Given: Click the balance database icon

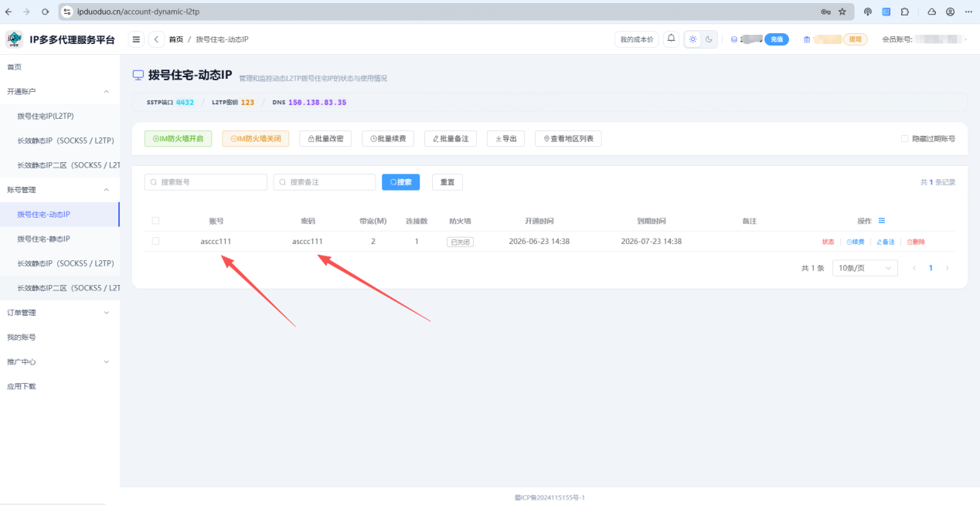Looking at the screenshot, I should 734,39.
